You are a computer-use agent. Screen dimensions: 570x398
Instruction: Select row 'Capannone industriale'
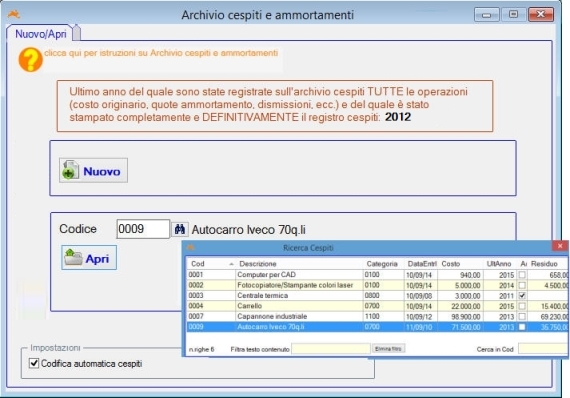pos(377,317)
